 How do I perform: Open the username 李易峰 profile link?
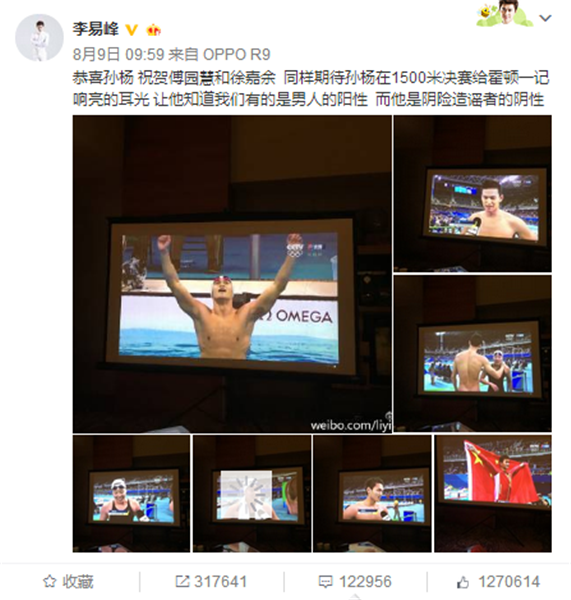pos(96,29)
